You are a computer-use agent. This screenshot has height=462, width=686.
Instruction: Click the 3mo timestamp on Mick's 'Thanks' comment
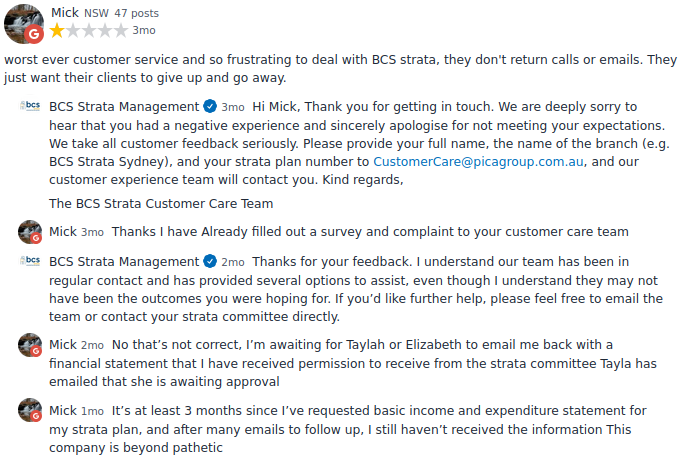click(92, 232)
